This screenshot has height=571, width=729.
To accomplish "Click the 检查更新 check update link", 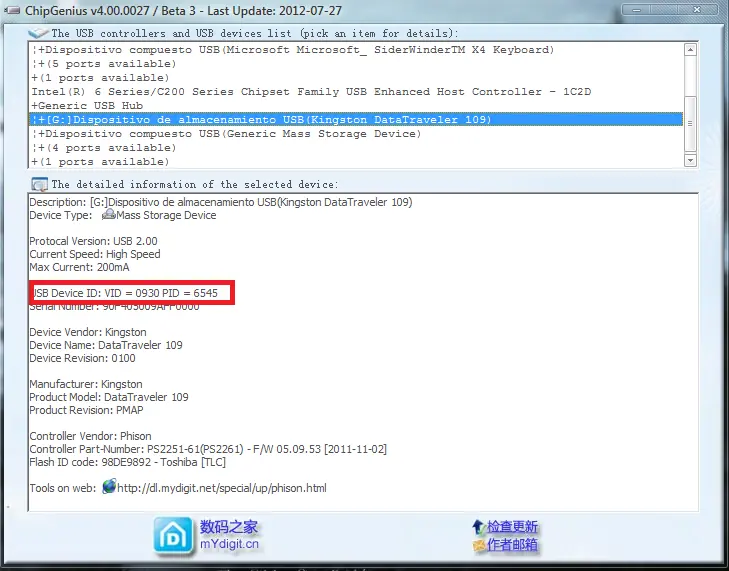I will [x=512, y=527].
